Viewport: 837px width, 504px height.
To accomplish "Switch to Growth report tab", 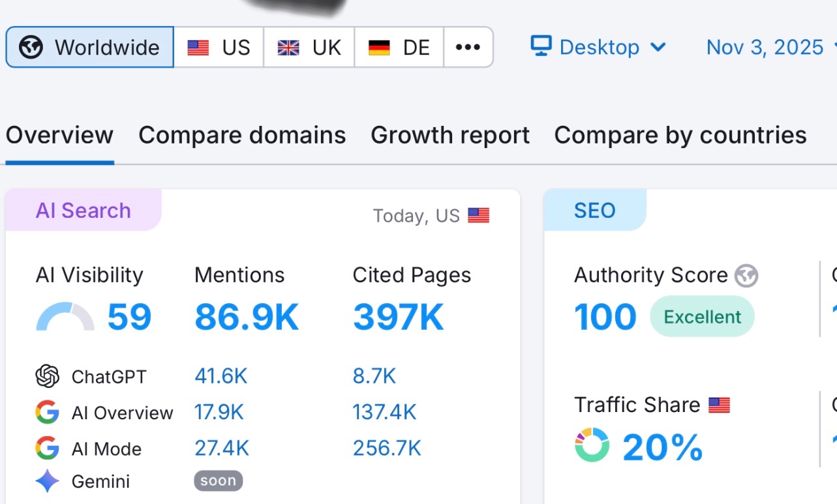I will coord(450,135).
